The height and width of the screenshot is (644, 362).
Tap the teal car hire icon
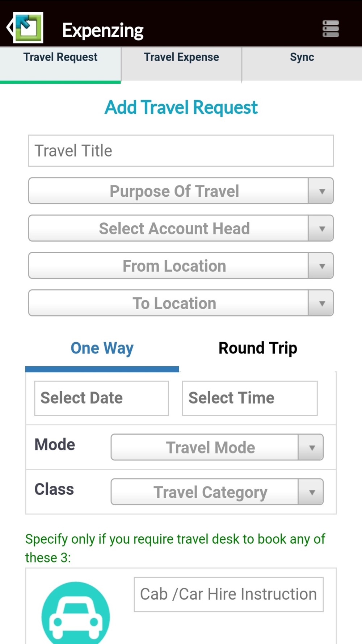point(76,613)
